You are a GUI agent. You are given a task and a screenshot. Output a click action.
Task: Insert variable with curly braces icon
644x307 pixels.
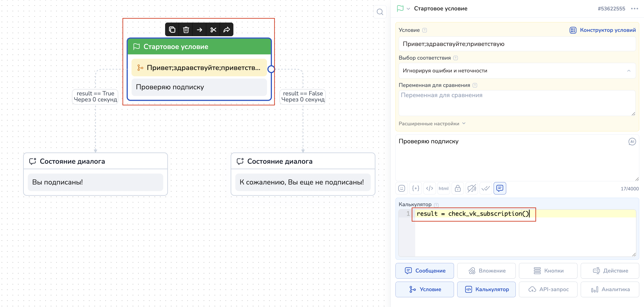coord(415,188)
